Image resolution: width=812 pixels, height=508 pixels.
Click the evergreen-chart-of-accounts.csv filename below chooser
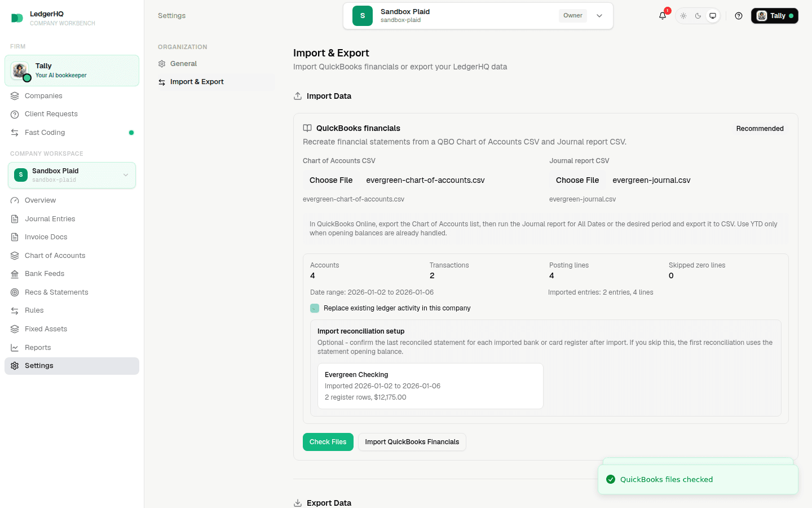click(x=354, y=199)
